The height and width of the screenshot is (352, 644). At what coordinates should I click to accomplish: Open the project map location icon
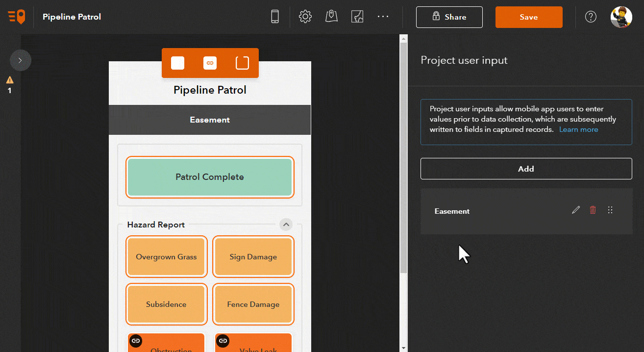click(331, 16)
